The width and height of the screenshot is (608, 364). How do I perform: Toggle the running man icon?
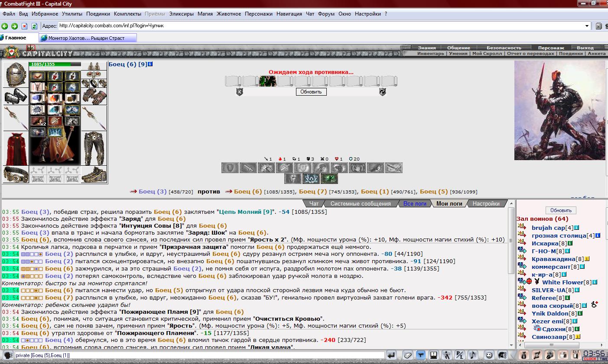pyautogui.click(x=447, y=355)
